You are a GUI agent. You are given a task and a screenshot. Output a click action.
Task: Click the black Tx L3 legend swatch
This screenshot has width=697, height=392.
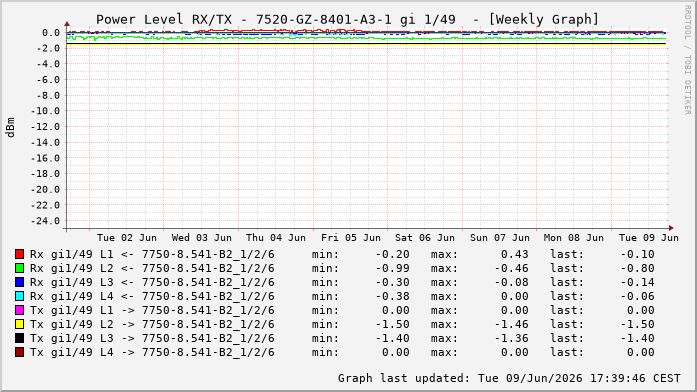(x=19, y=338)
